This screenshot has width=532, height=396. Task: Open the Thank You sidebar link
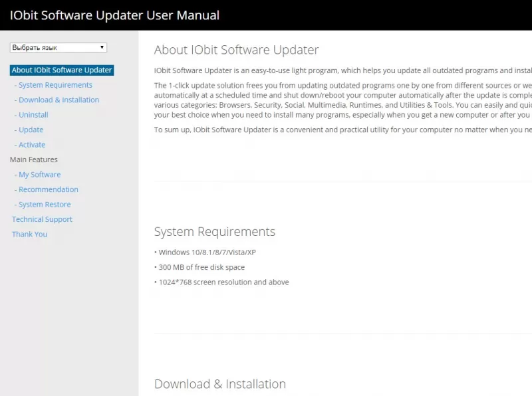pyautogui.click(x=29, y=235)
